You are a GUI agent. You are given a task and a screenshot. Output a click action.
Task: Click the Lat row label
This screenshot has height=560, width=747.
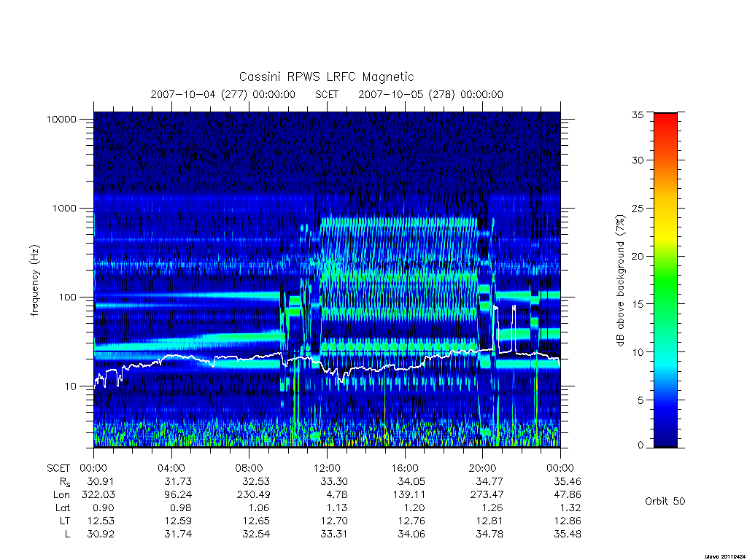pos(63,507)
